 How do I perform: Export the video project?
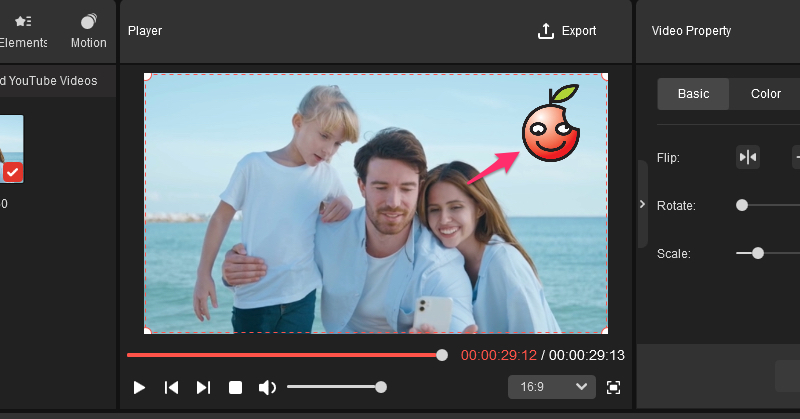(567, 31)
